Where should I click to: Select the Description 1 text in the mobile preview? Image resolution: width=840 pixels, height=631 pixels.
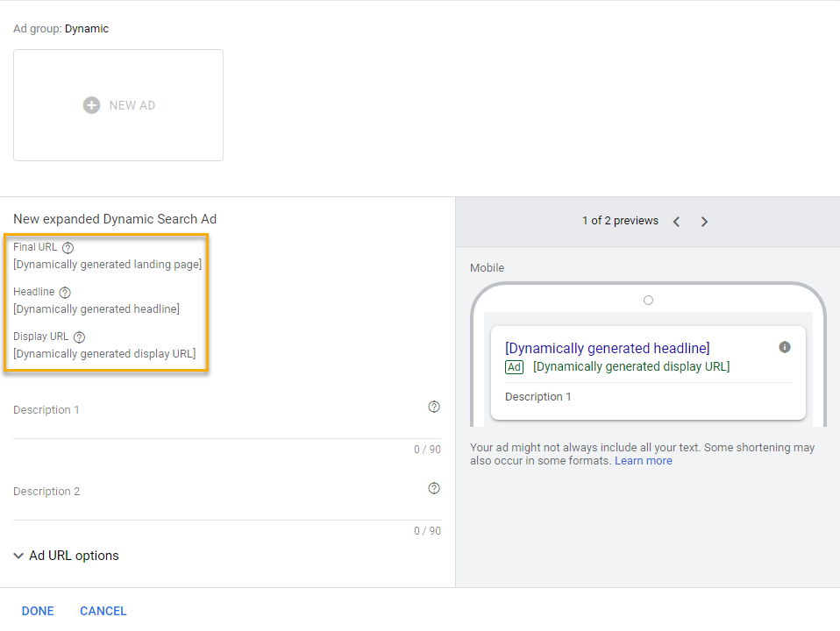tap(537, 397)
